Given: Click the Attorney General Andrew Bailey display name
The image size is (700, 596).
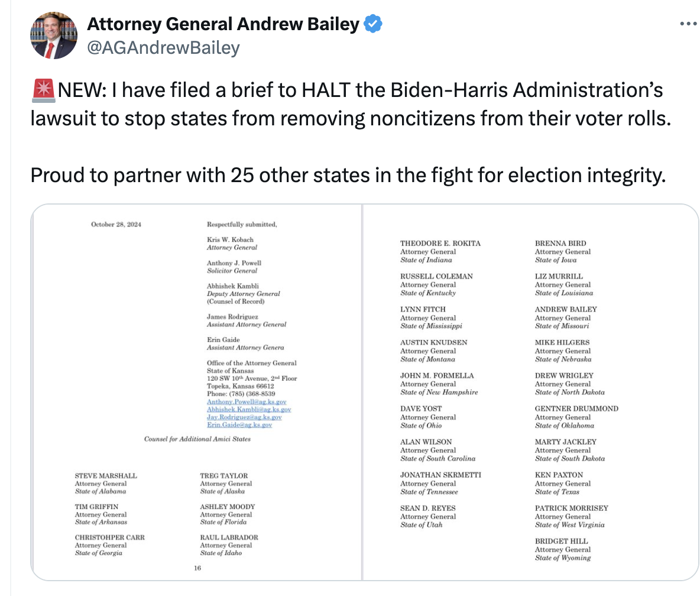Looking at the screenshot, I should [223, 24].
